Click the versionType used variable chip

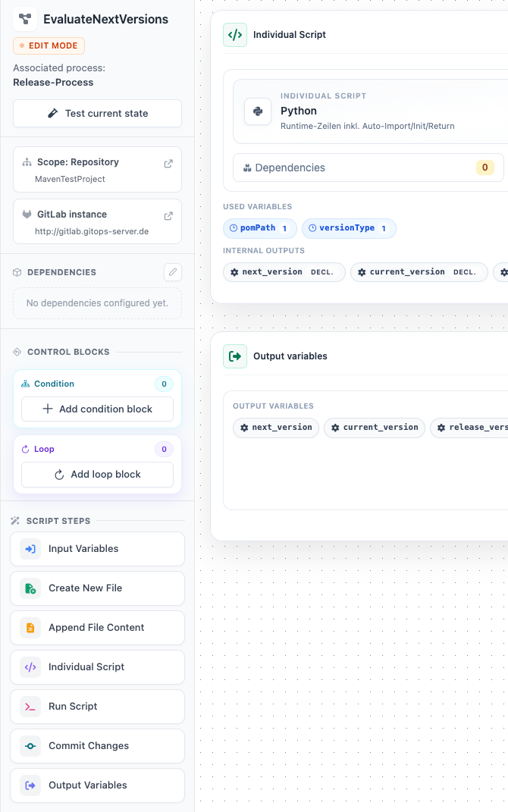click(x=349, y=228)
